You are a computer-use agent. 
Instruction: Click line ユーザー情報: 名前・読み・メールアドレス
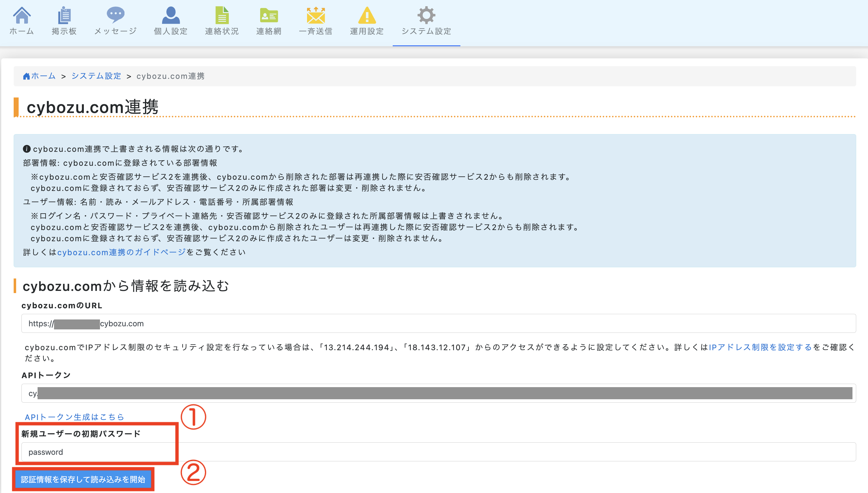[158, 202]
